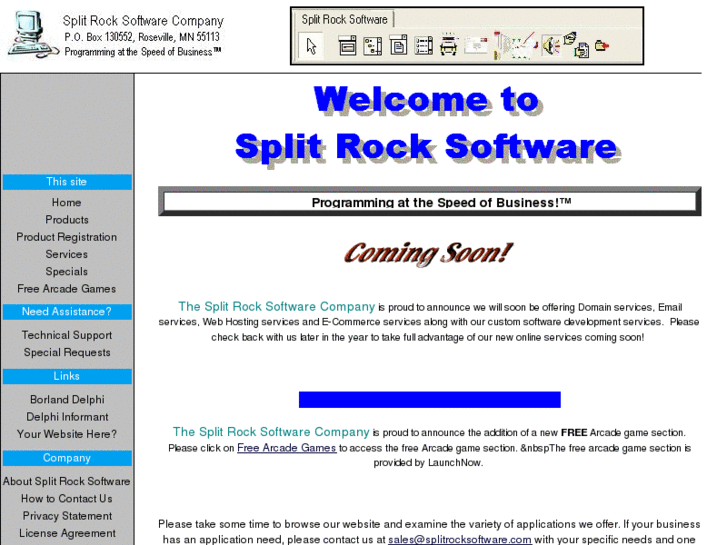Select the arrow pointer tool in the palette

point(311,46)
